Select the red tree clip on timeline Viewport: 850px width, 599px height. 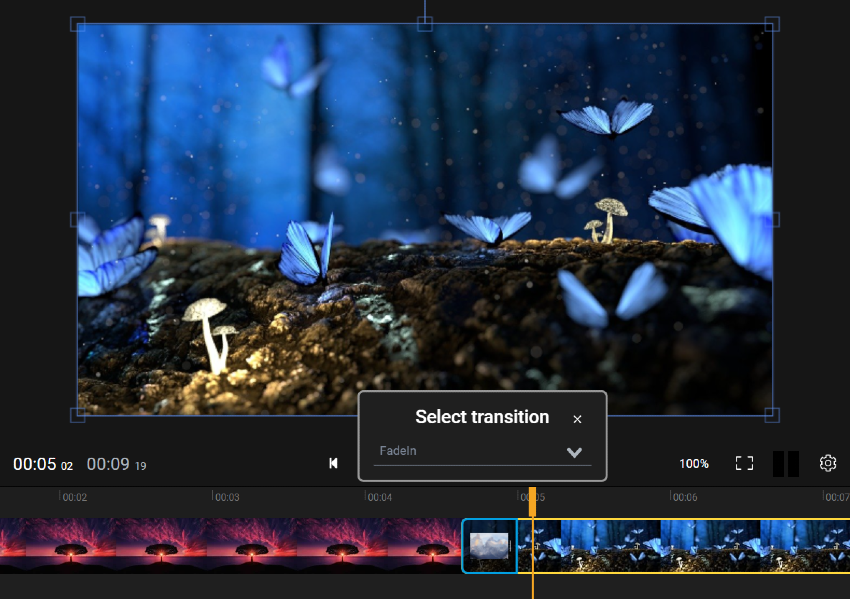point(230,546)
